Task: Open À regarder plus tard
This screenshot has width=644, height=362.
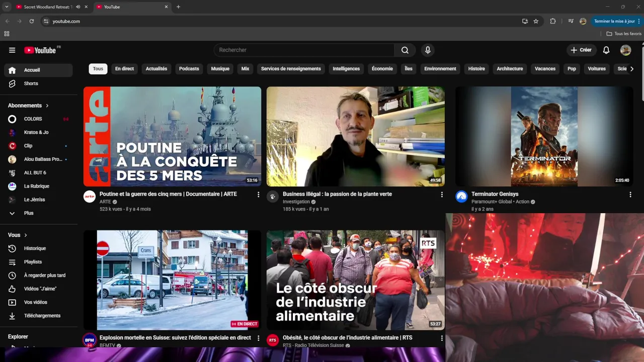Action: tap(38, 275)
